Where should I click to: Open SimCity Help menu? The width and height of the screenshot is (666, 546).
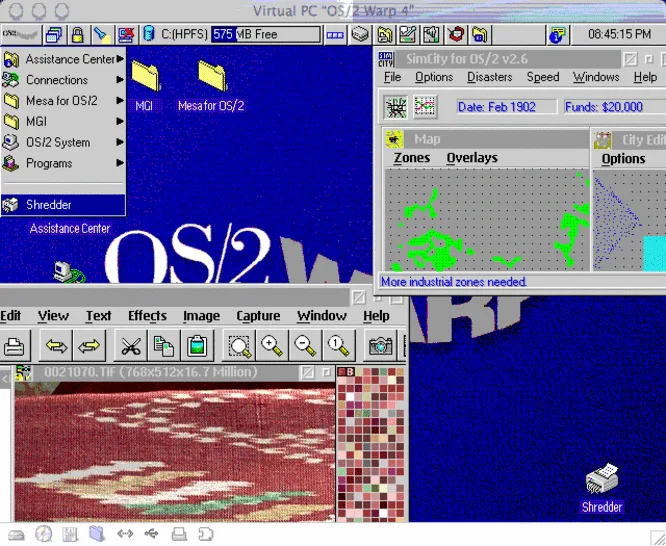coord(645,77)
